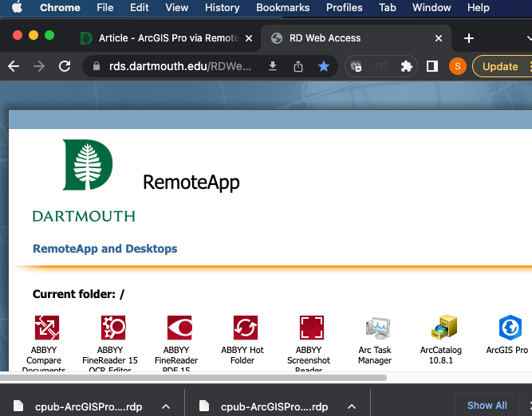Screen dimensions: 532x416
Task: Open the Bookmarks menu
Action: tap(282, 7)
